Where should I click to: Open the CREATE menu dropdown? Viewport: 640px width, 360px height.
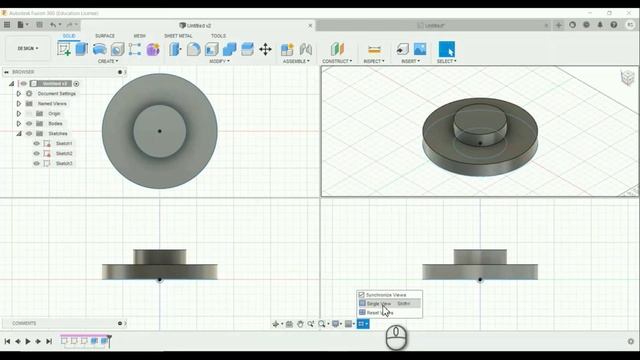(x=108, y=61)
